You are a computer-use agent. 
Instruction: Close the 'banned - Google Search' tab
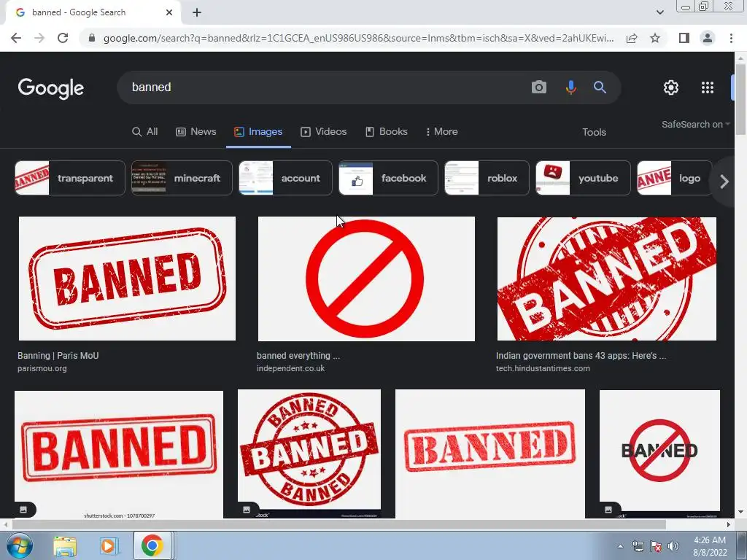(169, 12)
